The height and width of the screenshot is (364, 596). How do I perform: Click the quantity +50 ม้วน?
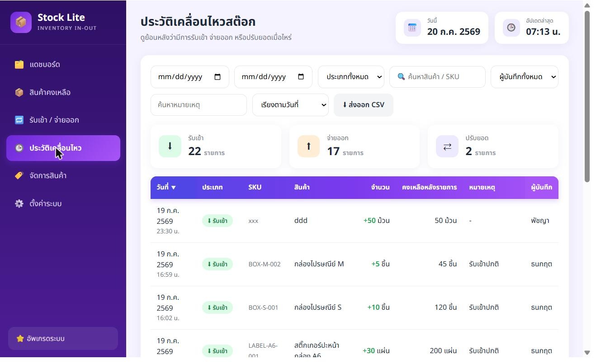[377, 221]
